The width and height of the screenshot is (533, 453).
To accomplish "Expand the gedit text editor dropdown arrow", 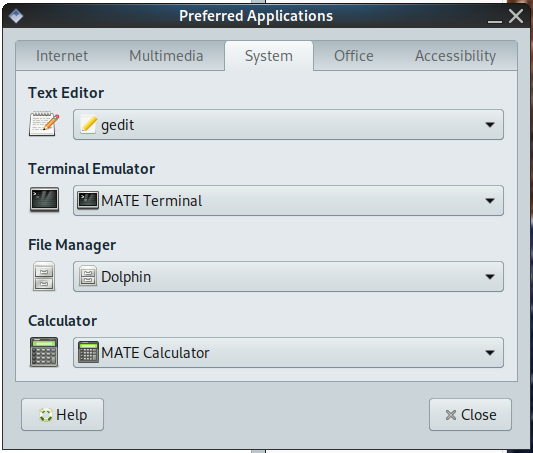I will [489, 125].
